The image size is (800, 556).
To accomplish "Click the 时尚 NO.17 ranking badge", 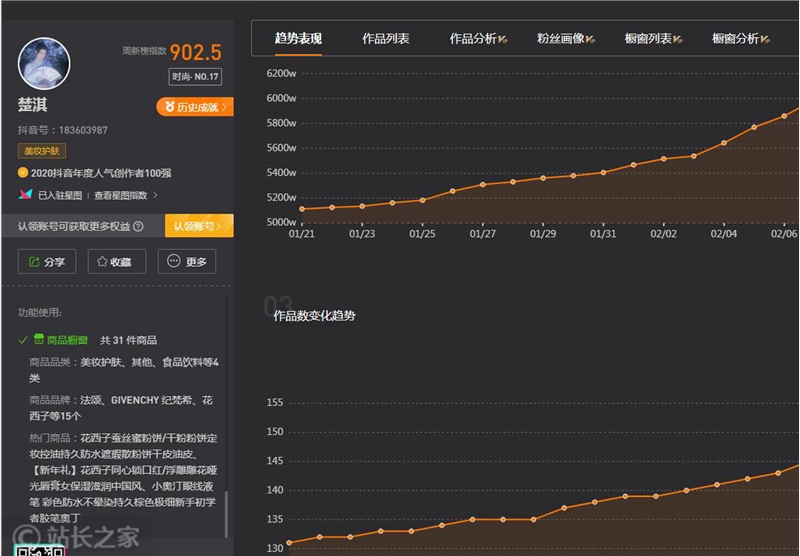I will tap(195, 77).
